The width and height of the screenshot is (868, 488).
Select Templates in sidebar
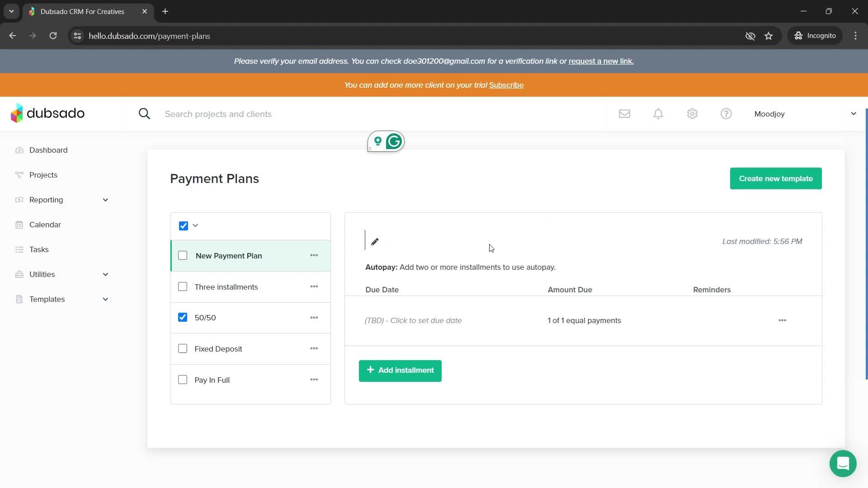47,299
